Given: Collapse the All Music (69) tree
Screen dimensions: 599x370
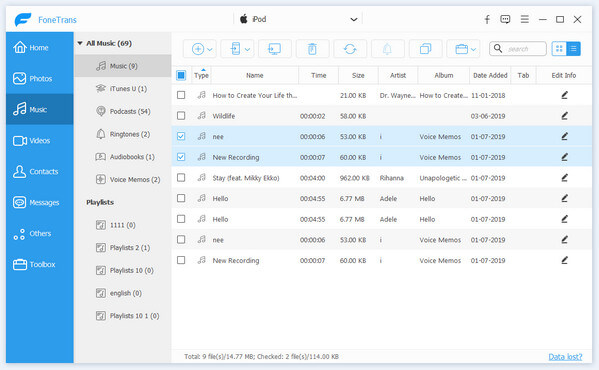Looking at the screenshot, I should pos(80,43).
